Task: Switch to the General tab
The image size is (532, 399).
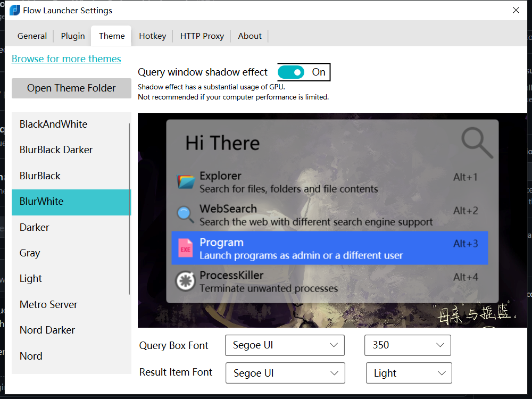Action: click(x=32, y=36)
